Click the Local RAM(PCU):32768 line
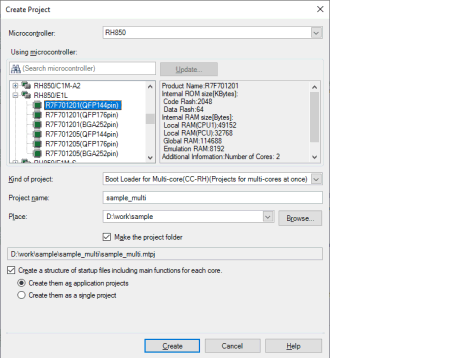The width and height of the screenshot is (474, 360). pyautogui.click(x=198, y=133)
